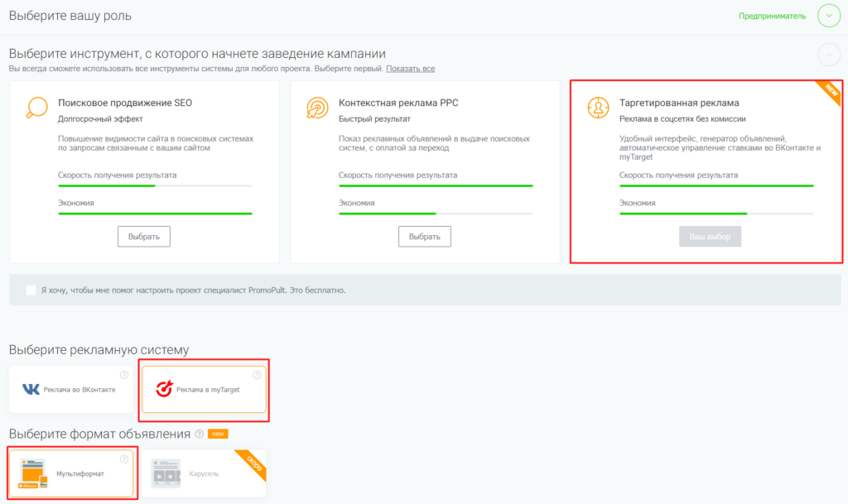Click the Карусель format thumbnail icon

166,473
